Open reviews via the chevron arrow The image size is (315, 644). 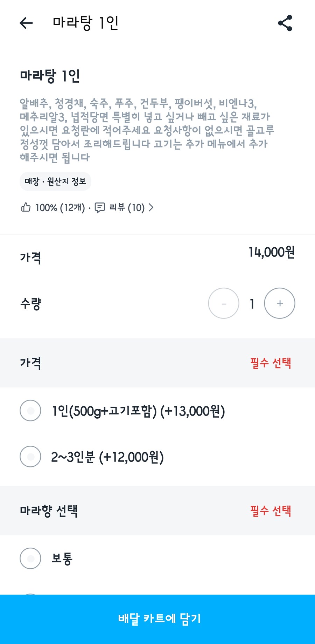tap(151, 207)
